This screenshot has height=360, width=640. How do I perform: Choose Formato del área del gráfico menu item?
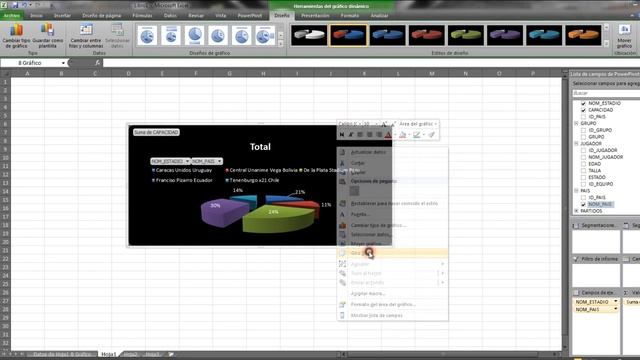click(x=392, y=304)
